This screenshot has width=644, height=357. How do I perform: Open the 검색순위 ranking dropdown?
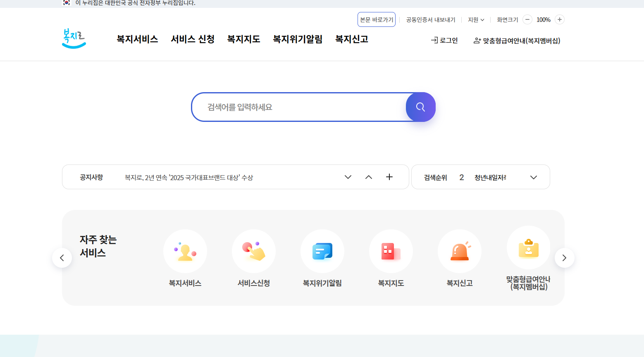click(533, 177)
